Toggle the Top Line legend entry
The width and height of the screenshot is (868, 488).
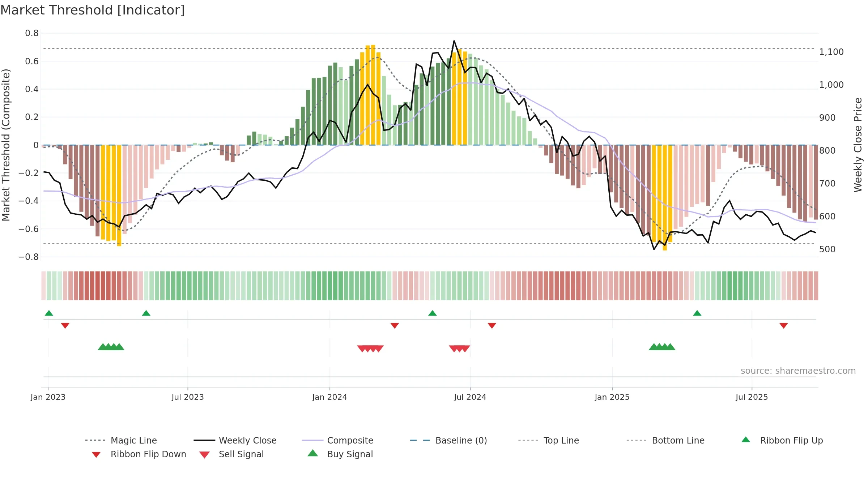pyautogui.click(x=549, y=440)
